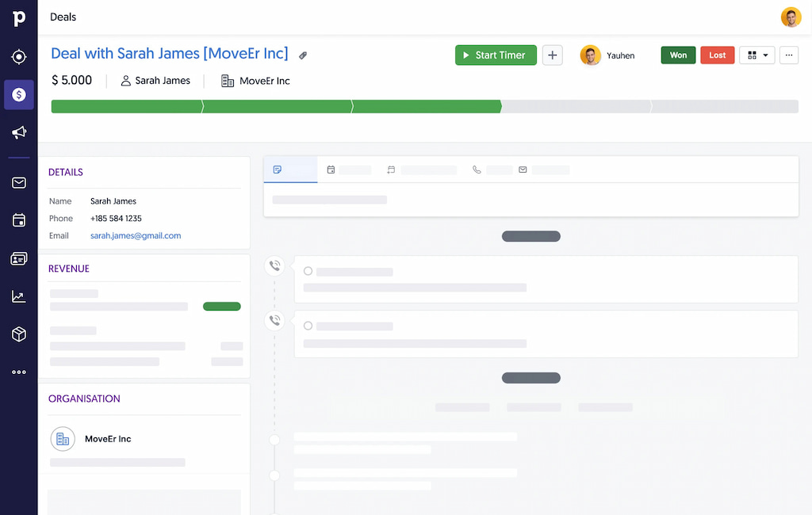Open the sidebar more menu with three dots

pos(18,372)
